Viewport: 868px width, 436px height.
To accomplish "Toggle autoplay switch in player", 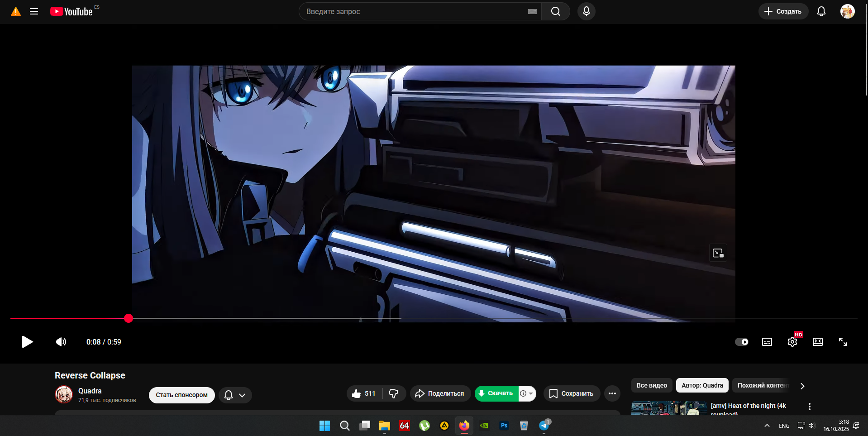I will point(742,342).
